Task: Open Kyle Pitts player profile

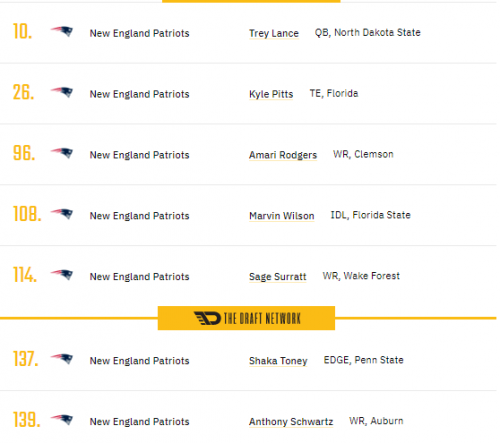Action: click(271, 94)
